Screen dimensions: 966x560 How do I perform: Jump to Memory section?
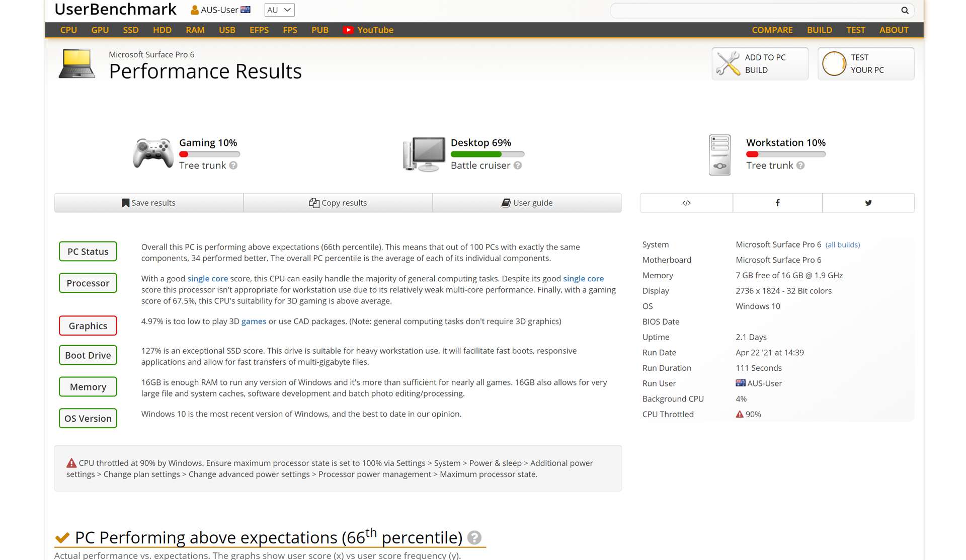tap(88, 387)
